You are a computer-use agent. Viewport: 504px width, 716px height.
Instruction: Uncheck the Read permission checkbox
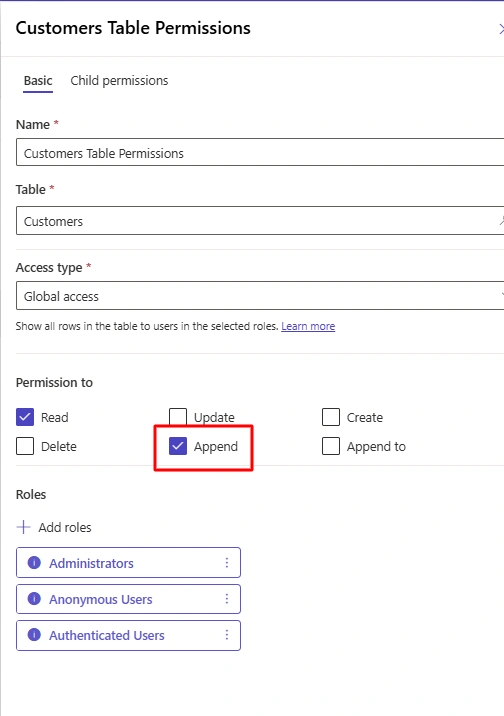[25, 417]
